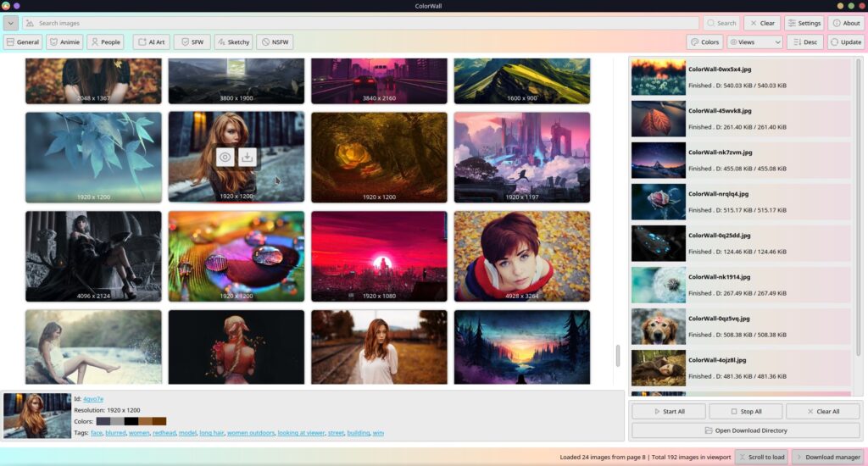Switch the Desc sort order

click(804, 42)
